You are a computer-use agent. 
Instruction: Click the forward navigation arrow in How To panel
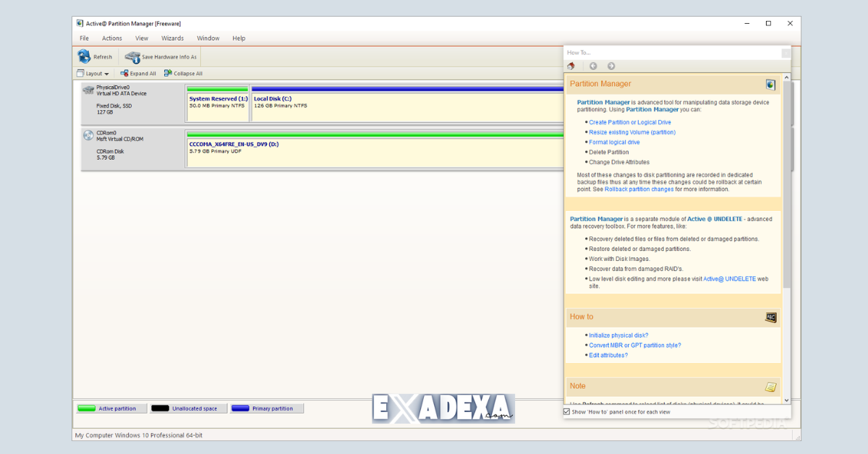tap(610, 65)
